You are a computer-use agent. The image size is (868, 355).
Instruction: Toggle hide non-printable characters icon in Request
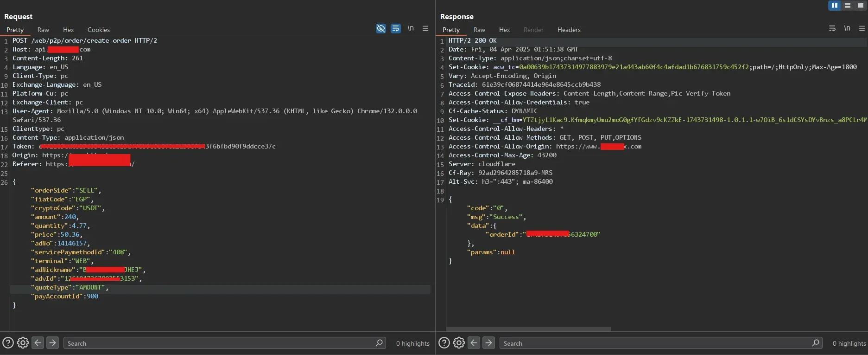tap(381, 29)
